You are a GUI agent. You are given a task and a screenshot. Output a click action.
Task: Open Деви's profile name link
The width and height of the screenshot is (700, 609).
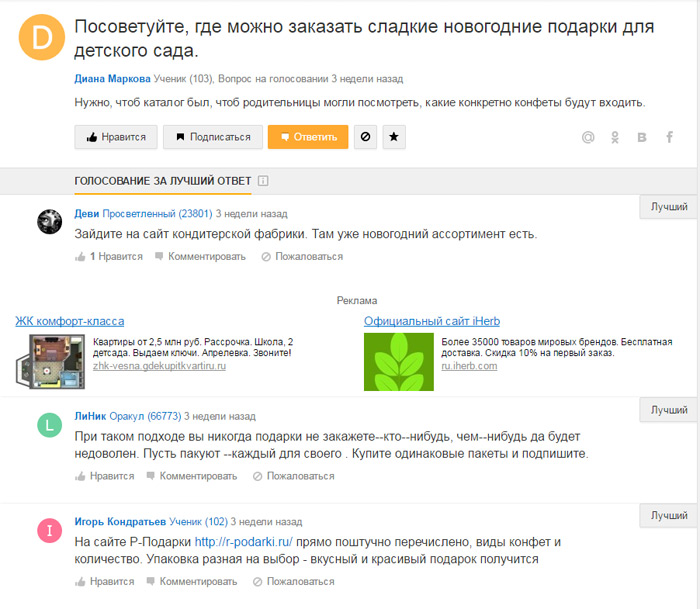(x=87, y=213)
